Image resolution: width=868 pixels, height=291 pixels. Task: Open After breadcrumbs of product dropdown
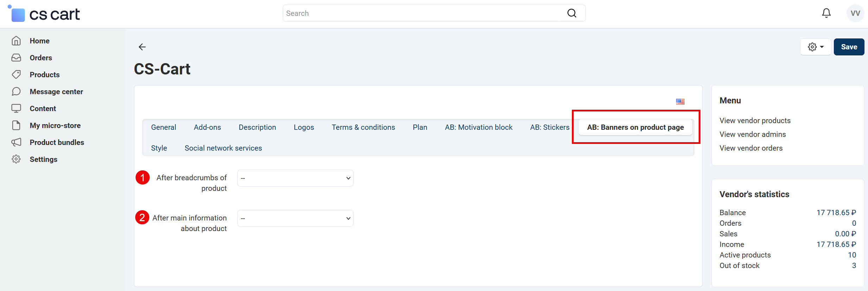click(x=295, y=178)
